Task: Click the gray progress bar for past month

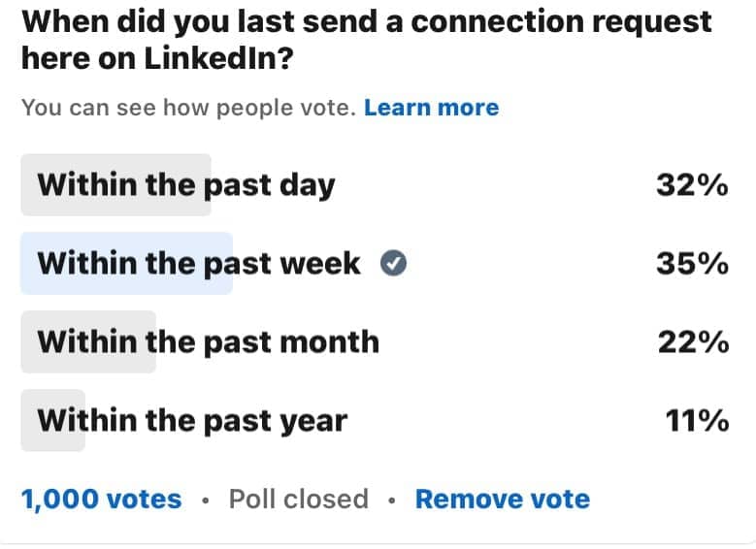Action: (88, 341)
